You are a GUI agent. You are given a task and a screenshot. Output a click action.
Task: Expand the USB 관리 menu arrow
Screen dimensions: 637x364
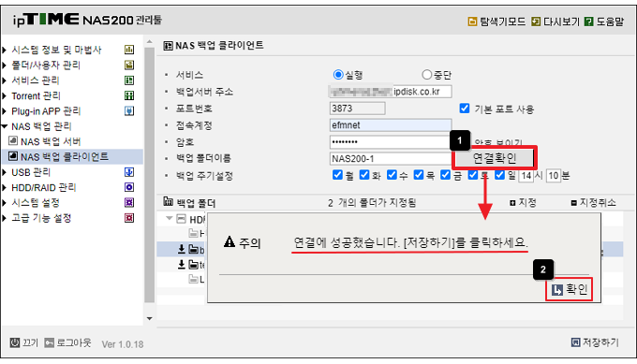[x=5, y=172]
